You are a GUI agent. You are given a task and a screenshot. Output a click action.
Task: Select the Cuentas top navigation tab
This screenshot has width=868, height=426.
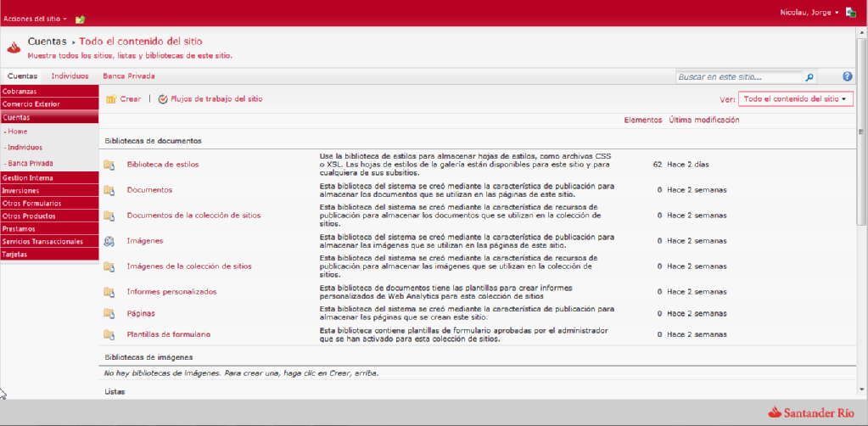point(23,76)
